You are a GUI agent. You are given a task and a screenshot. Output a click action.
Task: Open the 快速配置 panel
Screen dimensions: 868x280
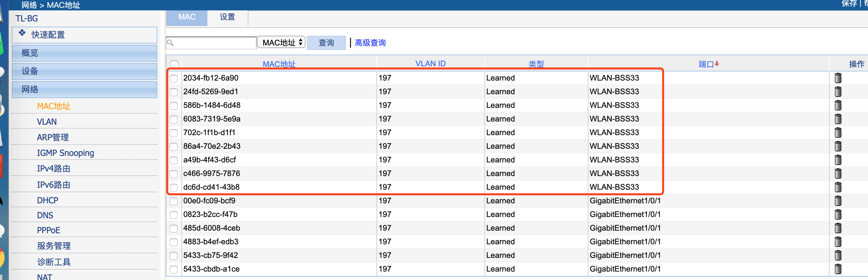coord(85,35)
